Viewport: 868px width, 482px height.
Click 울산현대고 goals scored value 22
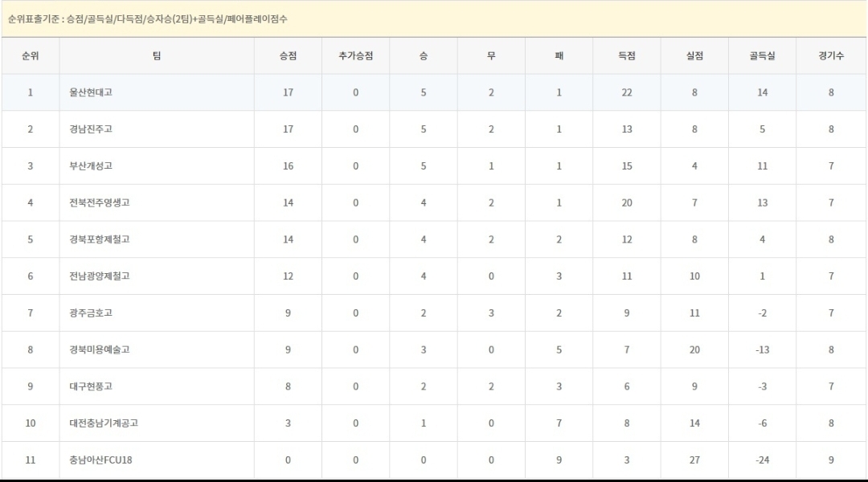[x=627, y=92]
